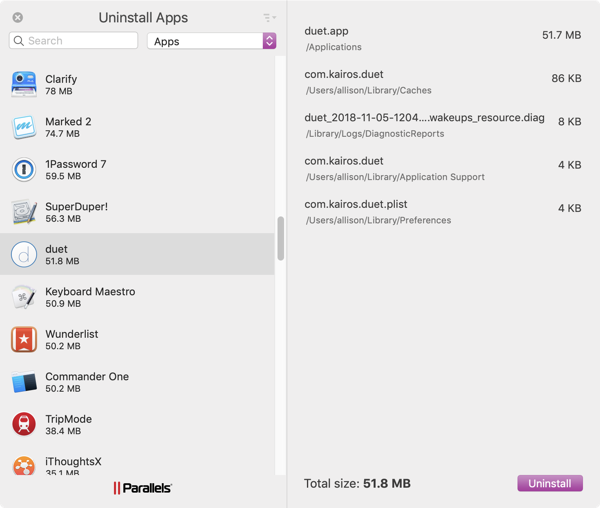
Task: Click the SuperDuper! app icon
Action: pyautogui.click(x=24, y=212)
